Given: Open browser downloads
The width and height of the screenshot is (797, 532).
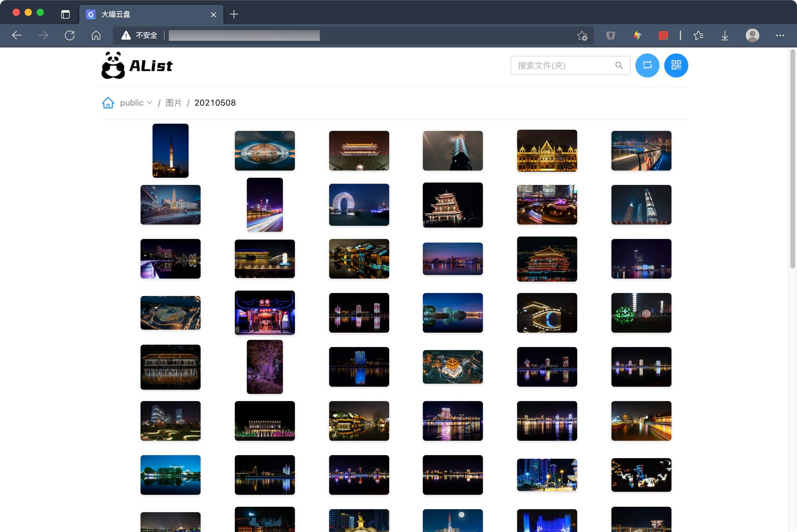Looking at the screenshot, I should pos(725,35).
